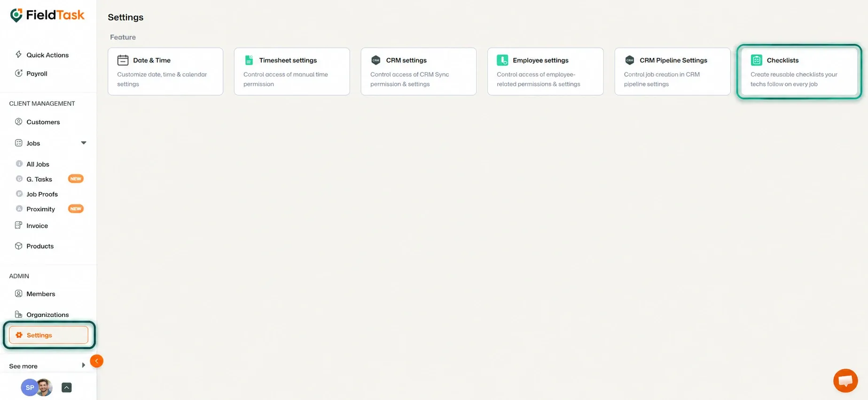Click the See more text
868x400 pixels.
23,366
